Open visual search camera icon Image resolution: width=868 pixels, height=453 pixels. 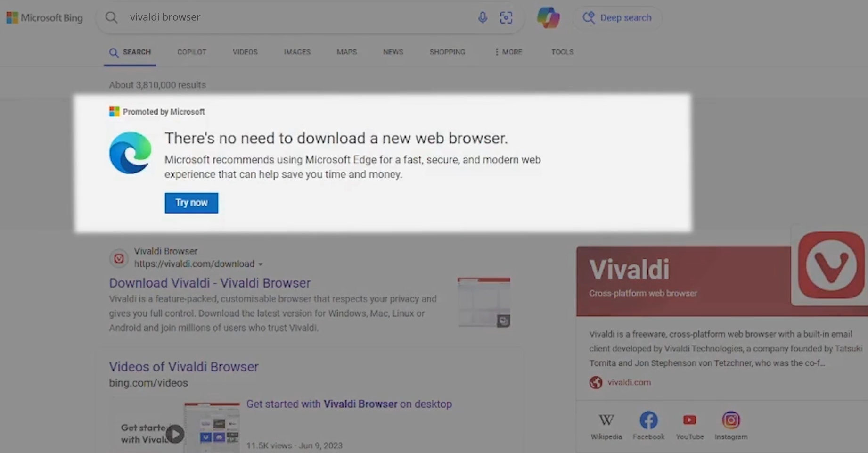pyautogui.click(x=506, y=18)
